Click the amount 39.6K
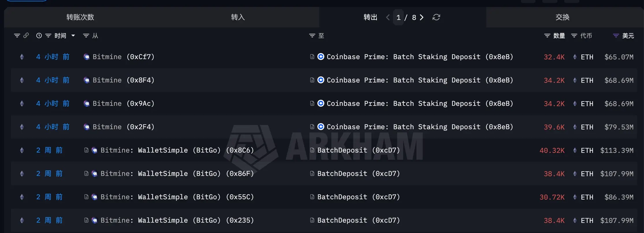The image size is (644, 233). 554,127
